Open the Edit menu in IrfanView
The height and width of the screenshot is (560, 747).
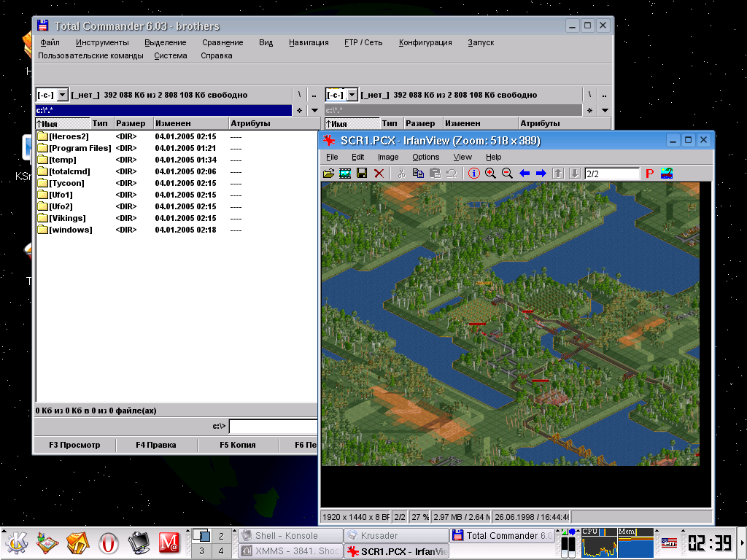click(x=357, y=157)
